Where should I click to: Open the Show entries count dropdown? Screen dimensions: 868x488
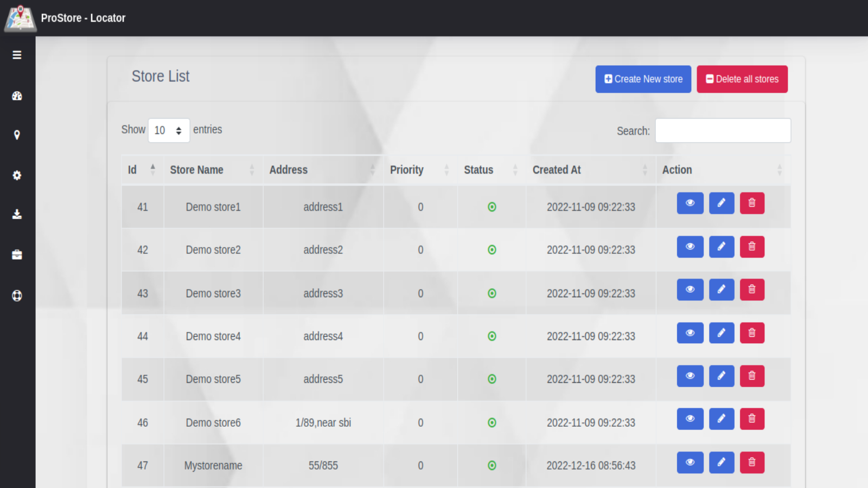[169, 130]
